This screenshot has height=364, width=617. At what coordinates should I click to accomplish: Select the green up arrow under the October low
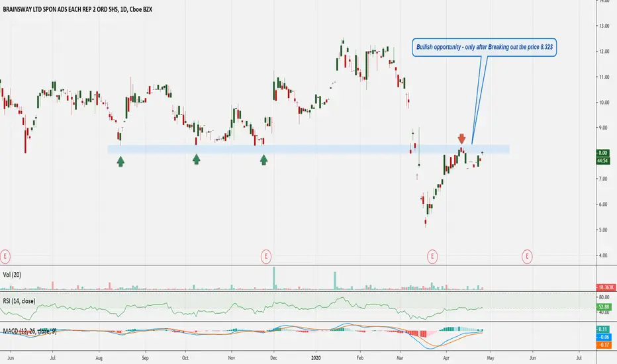[x=196, y=159]
